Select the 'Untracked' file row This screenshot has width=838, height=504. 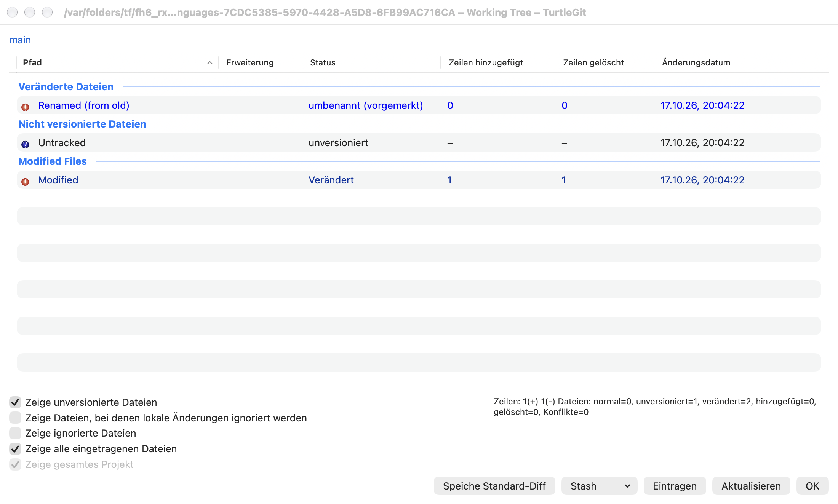click(x=419, y=142)
